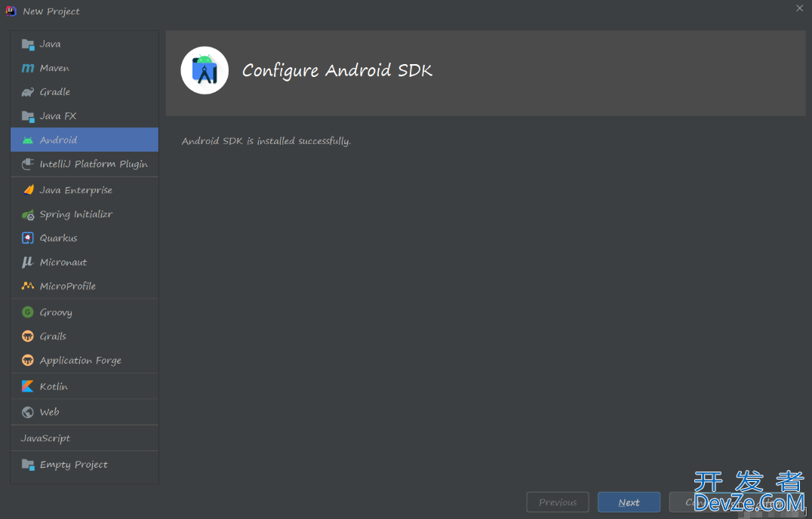Click the Application Forge icon
812x519 pixels.
click(x=28, y=360)
